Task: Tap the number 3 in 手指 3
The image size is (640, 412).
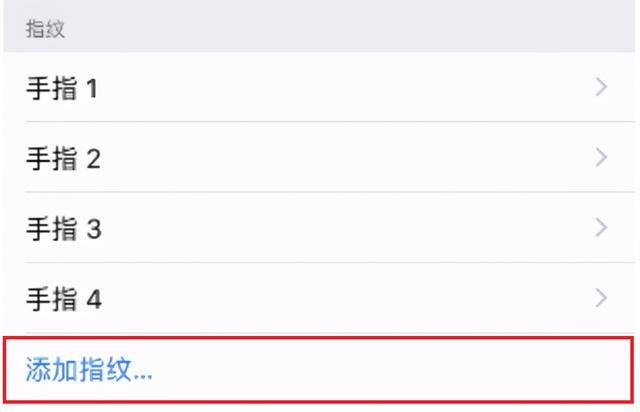Action: point(93,229)
